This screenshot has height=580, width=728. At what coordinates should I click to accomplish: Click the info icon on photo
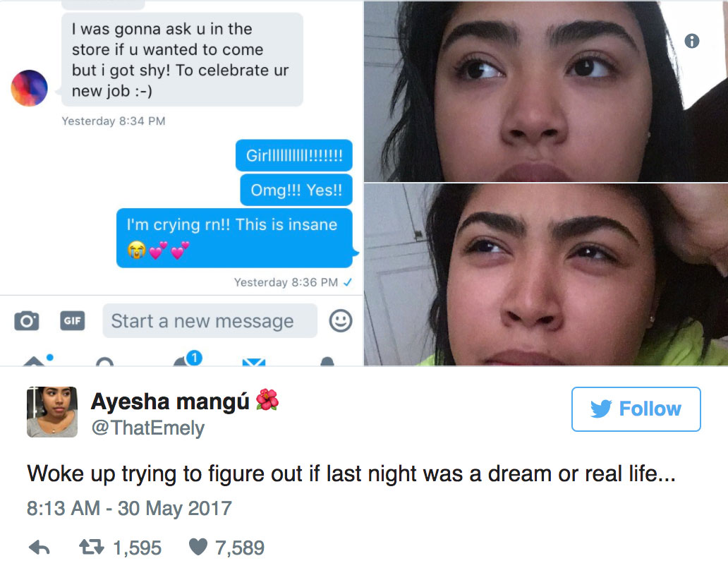692,41
